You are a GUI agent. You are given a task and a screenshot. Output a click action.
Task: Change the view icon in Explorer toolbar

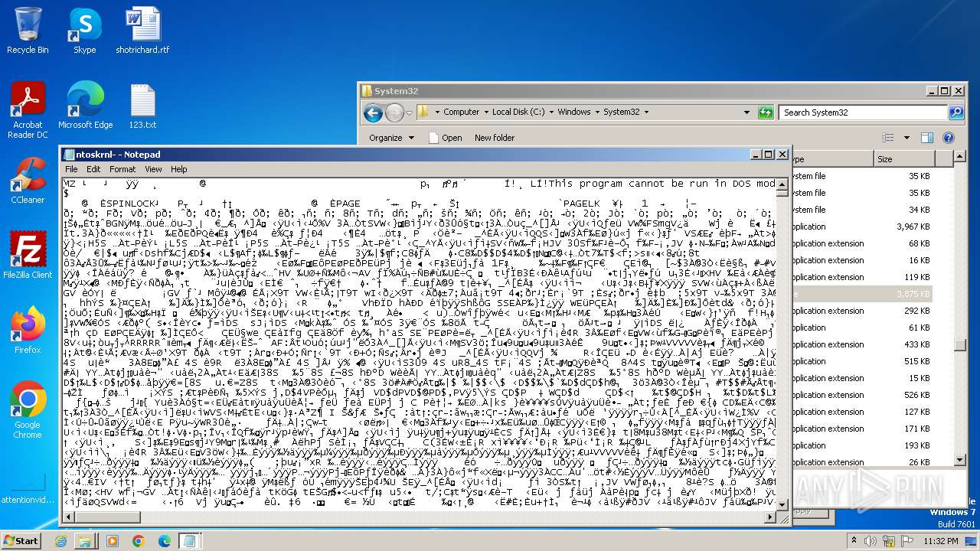(887, 138)
